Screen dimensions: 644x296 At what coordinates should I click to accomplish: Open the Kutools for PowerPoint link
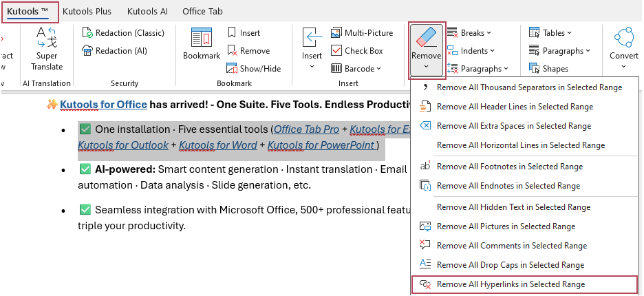(x=321, y=145)
